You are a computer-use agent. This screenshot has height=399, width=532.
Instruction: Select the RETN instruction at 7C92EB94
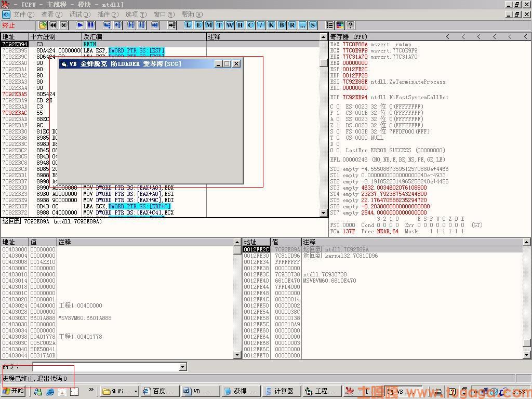[89, 44]
